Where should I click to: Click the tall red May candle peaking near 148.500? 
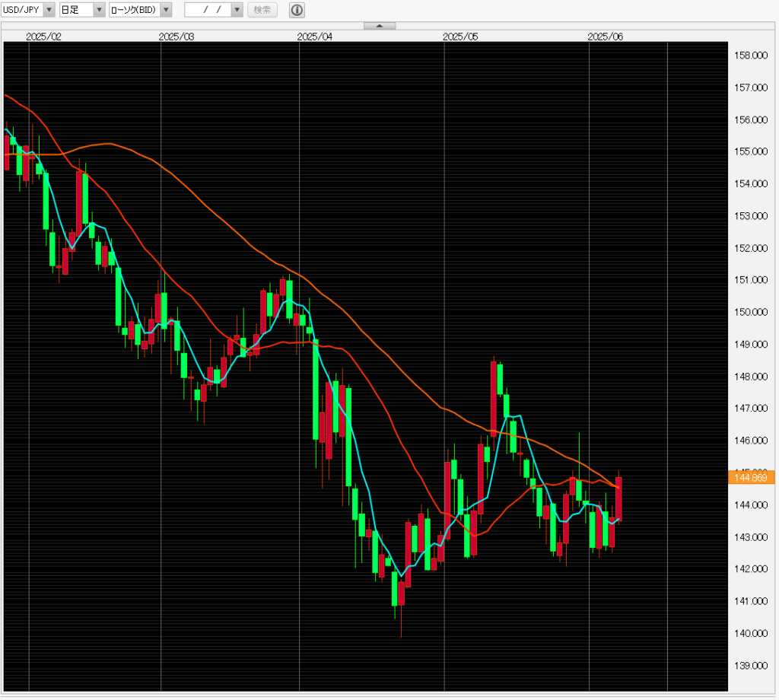(x=493, y=397)
